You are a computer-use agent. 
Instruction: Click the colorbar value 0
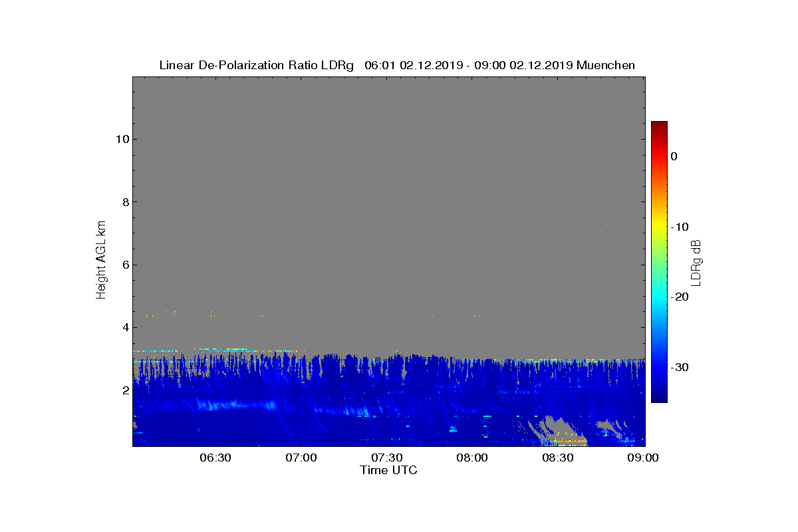coord(674,156)
